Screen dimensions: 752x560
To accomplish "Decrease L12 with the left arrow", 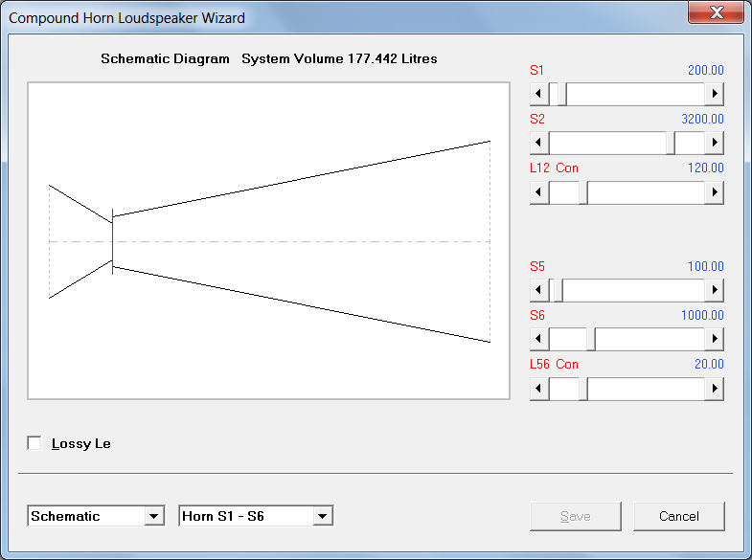I will pyautogui.click(x=539, y=192).
